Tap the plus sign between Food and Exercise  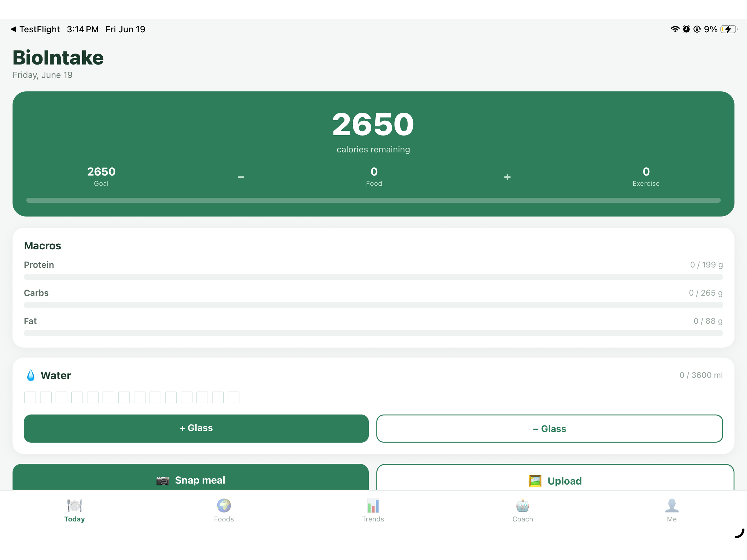[507, 177]
